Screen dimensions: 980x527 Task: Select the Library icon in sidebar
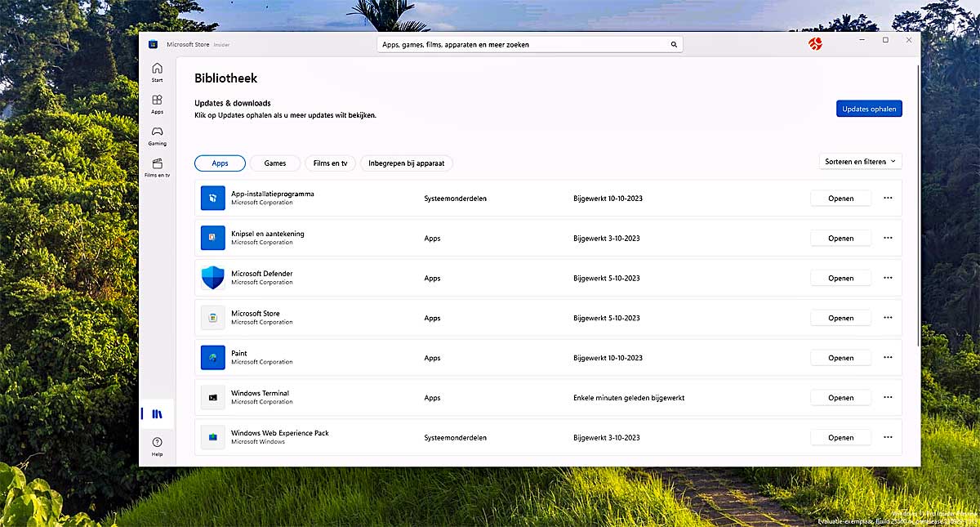(157, 414)
